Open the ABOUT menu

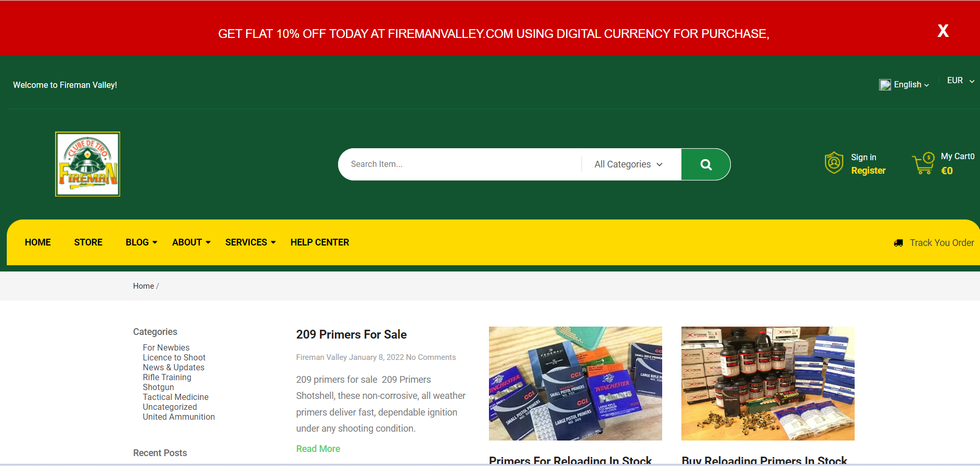tap(191, 242)
